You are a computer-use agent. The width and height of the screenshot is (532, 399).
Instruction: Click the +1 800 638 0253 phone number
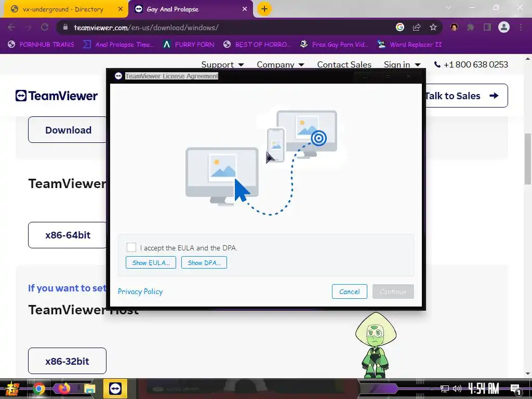tap(471, 64)
